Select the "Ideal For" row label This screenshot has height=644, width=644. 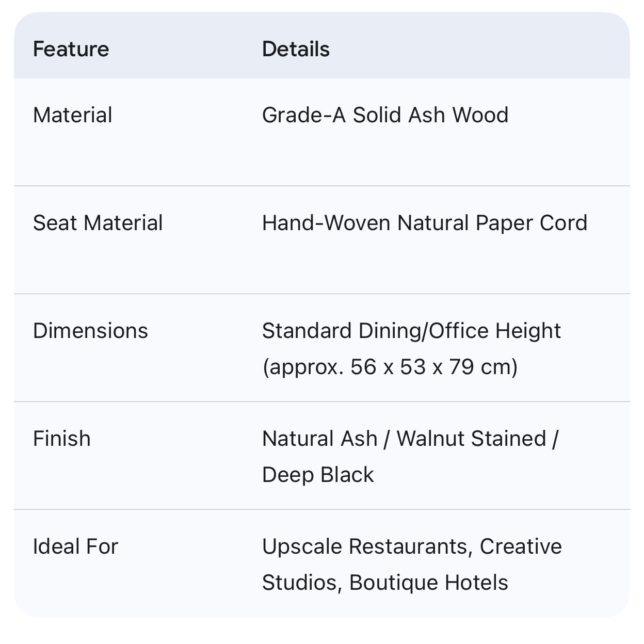76,546
